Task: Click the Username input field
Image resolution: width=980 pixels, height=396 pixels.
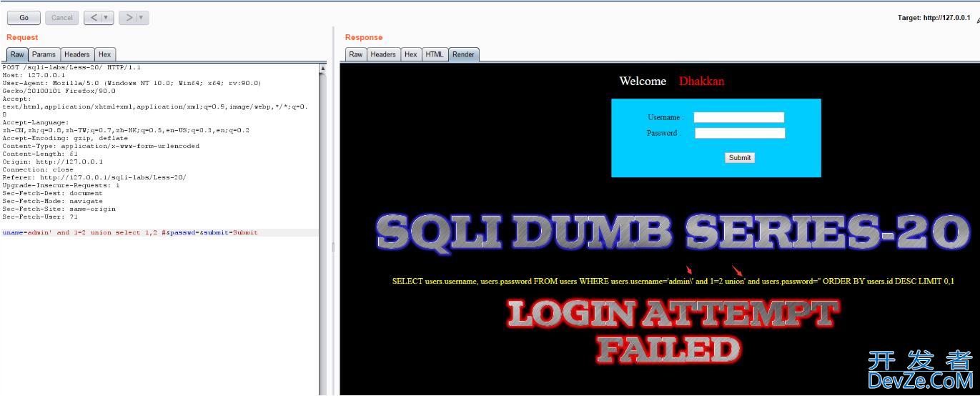Action: (x=739, y=117)
